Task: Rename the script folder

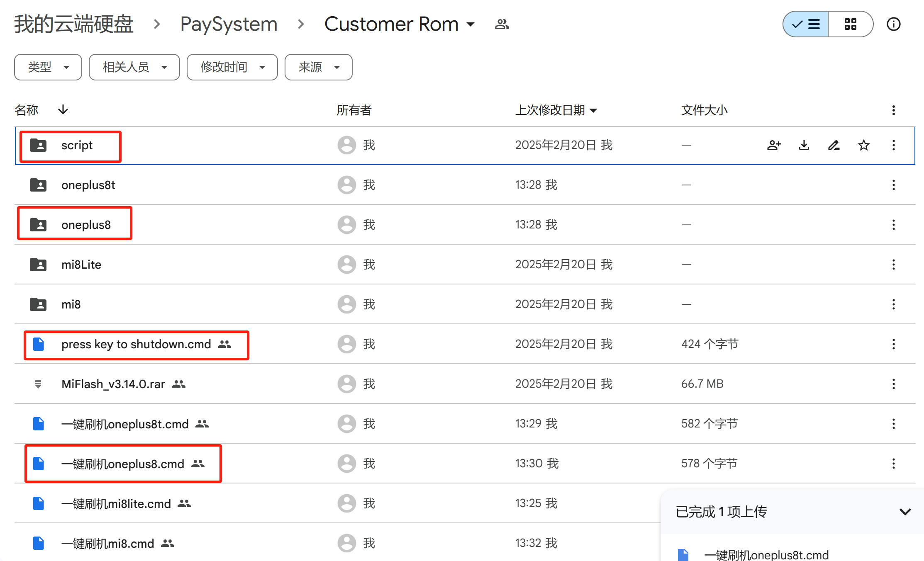Action: point(834,145)
